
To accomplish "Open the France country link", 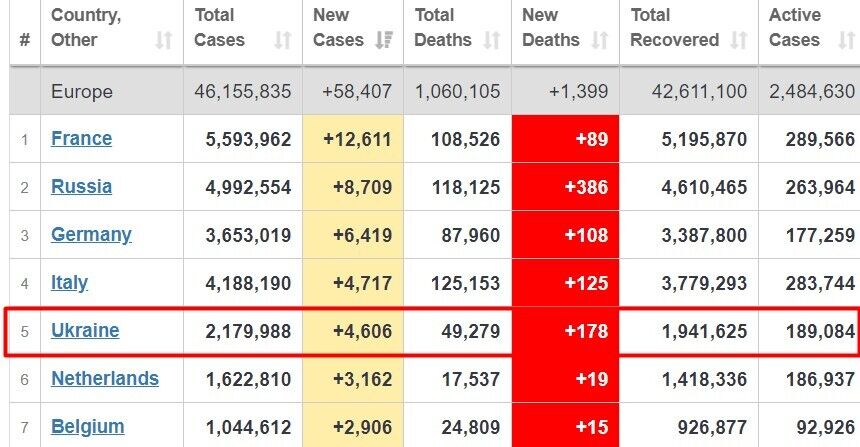I will 81,139.
